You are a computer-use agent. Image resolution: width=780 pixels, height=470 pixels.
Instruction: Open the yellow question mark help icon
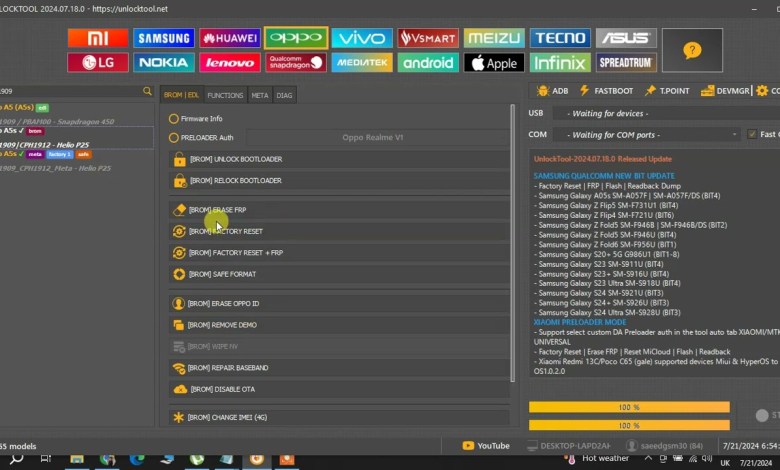(x=692, y=50)
